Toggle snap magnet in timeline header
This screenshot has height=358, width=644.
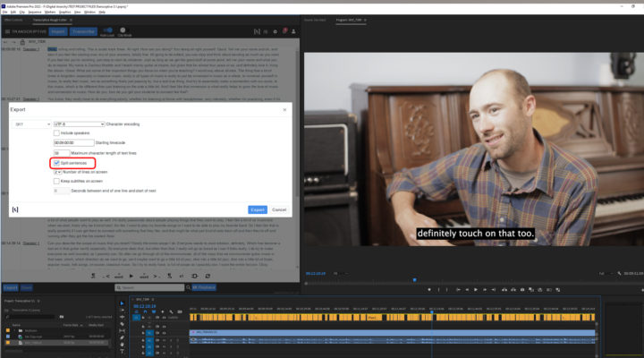tap(145, 312)
